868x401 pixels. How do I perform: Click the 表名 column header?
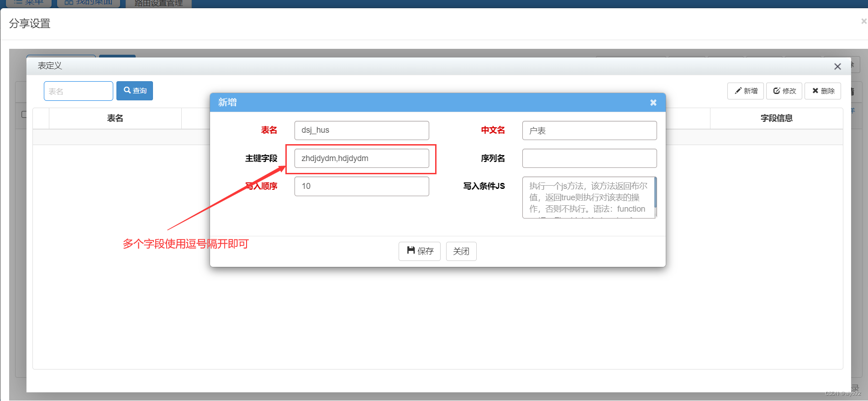pyautogui.click(x=115, y=119)
